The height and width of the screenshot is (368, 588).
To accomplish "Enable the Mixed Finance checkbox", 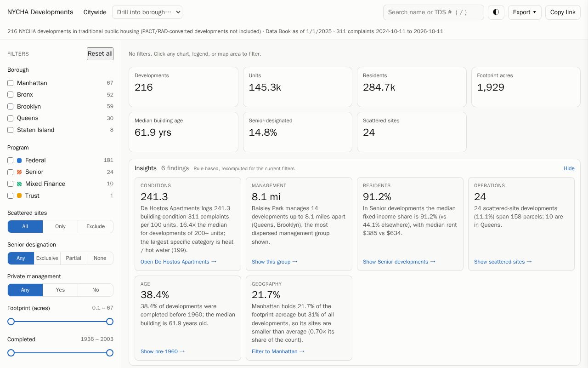I will click(10, 184).
